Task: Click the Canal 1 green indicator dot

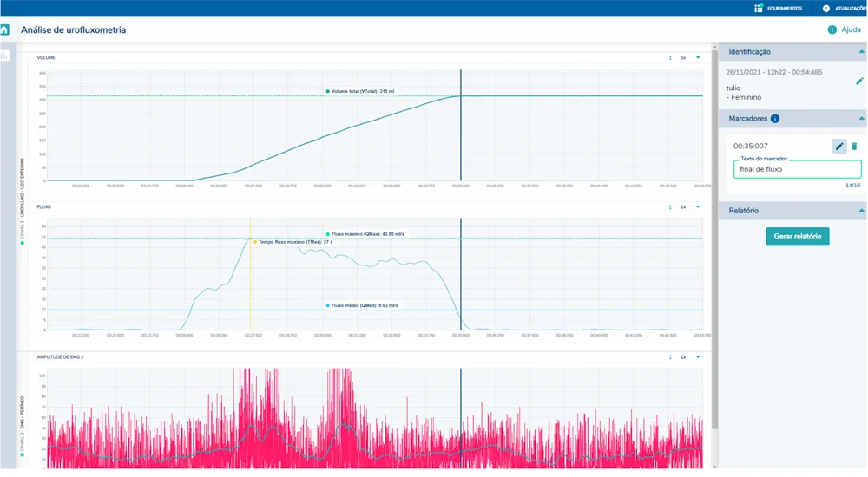Action: [x=23, y=243]
